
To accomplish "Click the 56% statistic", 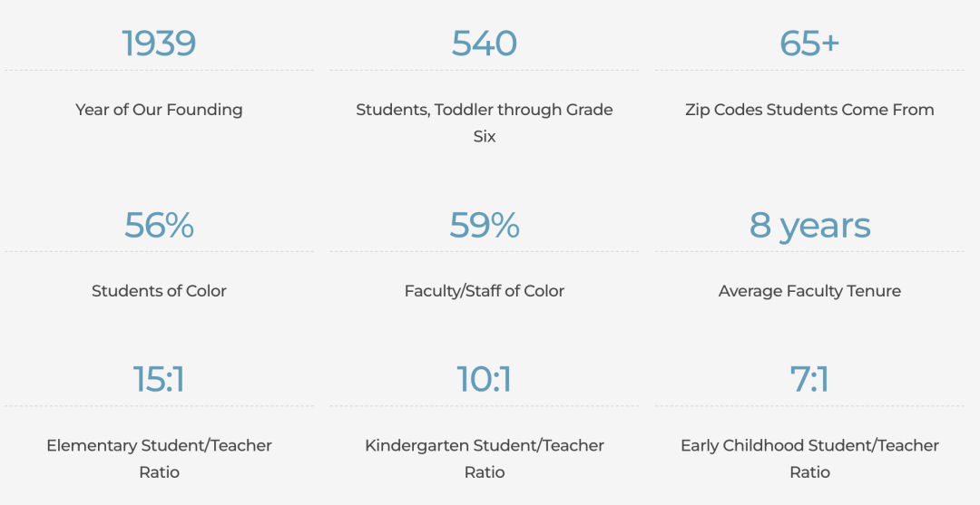I will pos(159,226).
